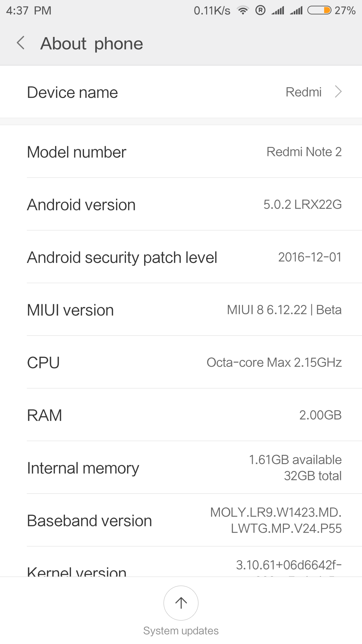The image size is (362, 644).
Task: Tap the MIUI version row
Action: 181,310
